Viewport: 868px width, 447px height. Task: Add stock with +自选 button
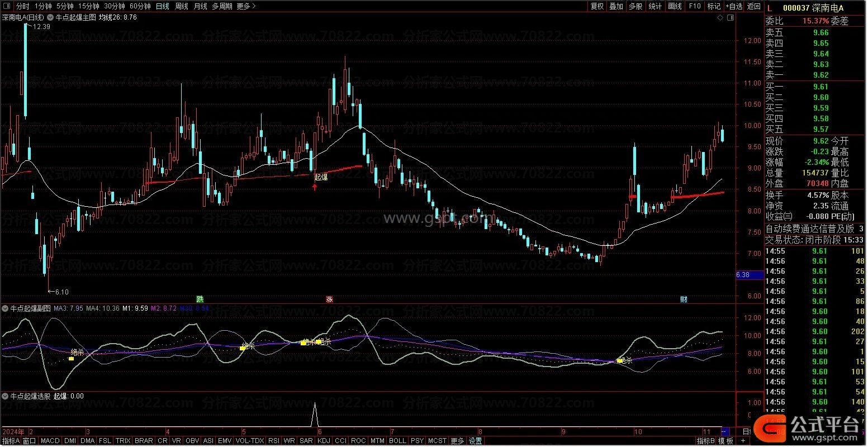(x=734, y=7)
